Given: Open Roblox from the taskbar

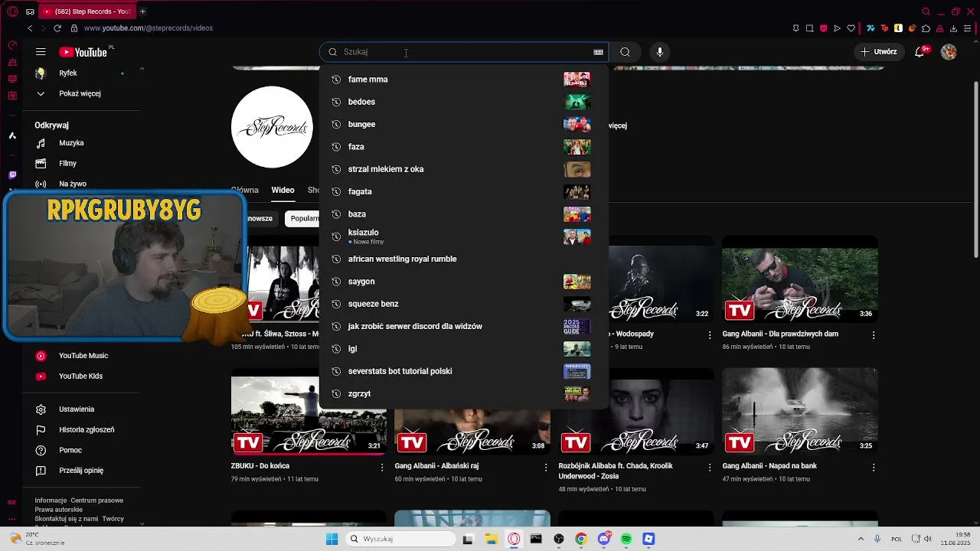Looking at the screenshot, I should click(648, 539).
